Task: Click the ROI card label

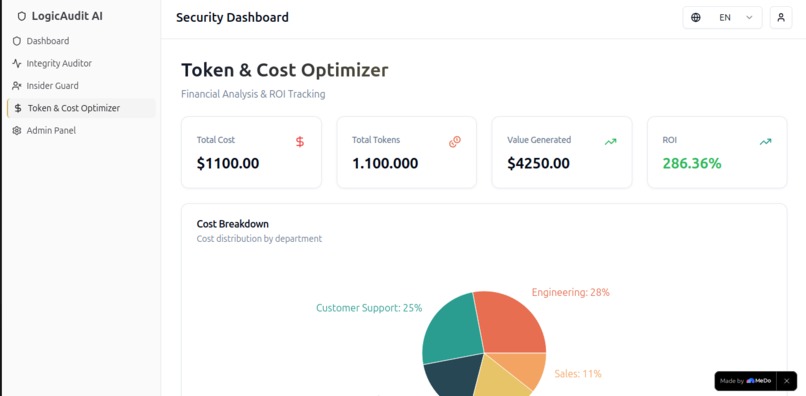Action: [670, 140]
